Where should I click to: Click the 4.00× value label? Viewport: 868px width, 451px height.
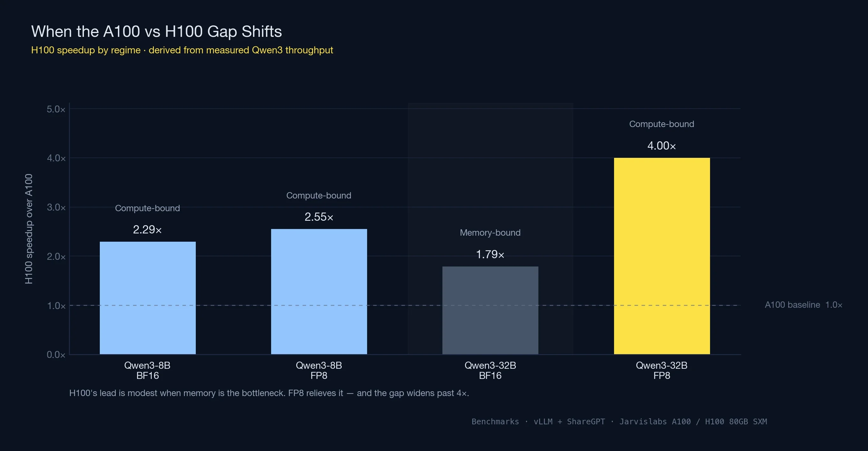(x=661, y=146)
